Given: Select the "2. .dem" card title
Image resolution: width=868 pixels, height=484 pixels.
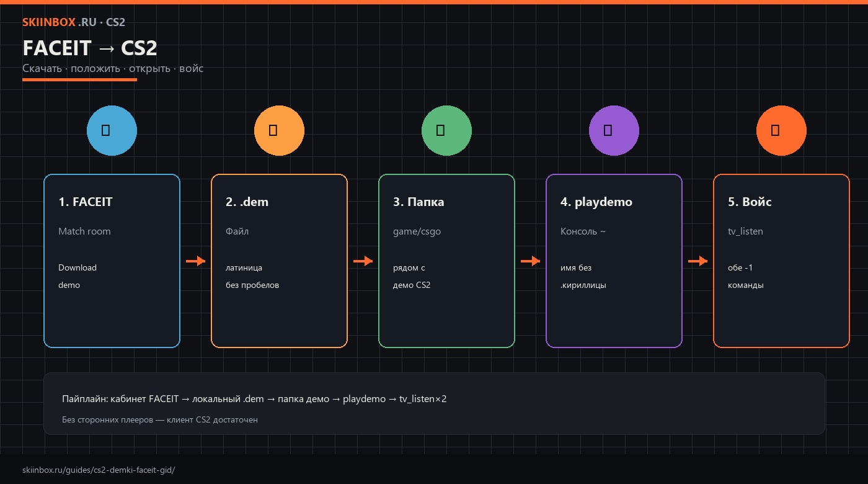Looking at the screenshot, I should (247, 202).
